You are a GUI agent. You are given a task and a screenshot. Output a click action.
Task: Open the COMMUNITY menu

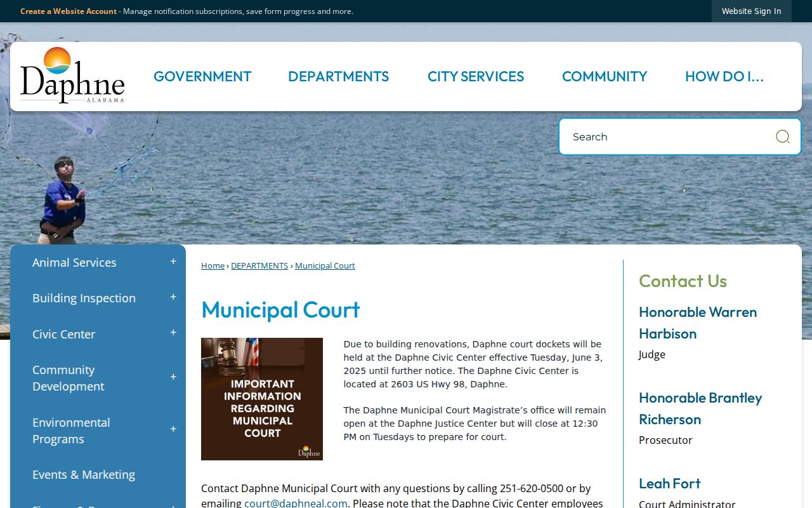[605, 76]
